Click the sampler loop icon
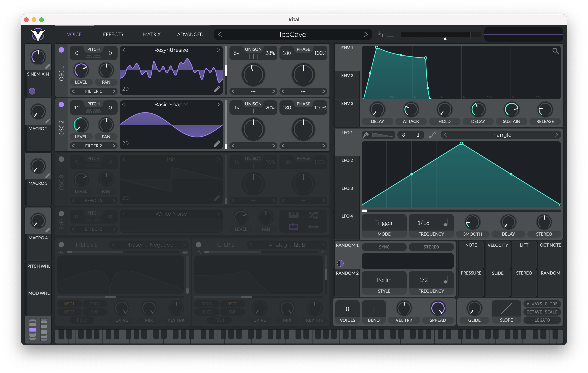The width and height of the screenshot is (588, 373). coord(293,227)
